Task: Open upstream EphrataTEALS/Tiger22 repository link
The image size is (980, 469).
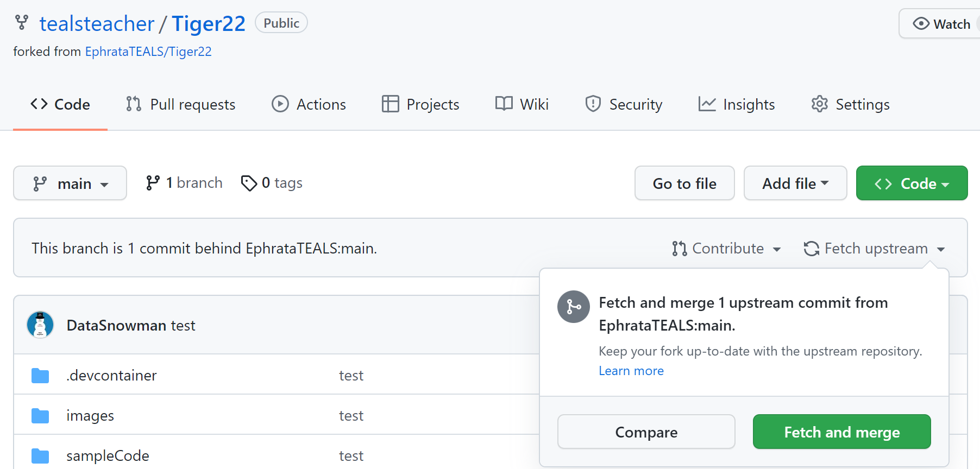Action: click(148, 52)
